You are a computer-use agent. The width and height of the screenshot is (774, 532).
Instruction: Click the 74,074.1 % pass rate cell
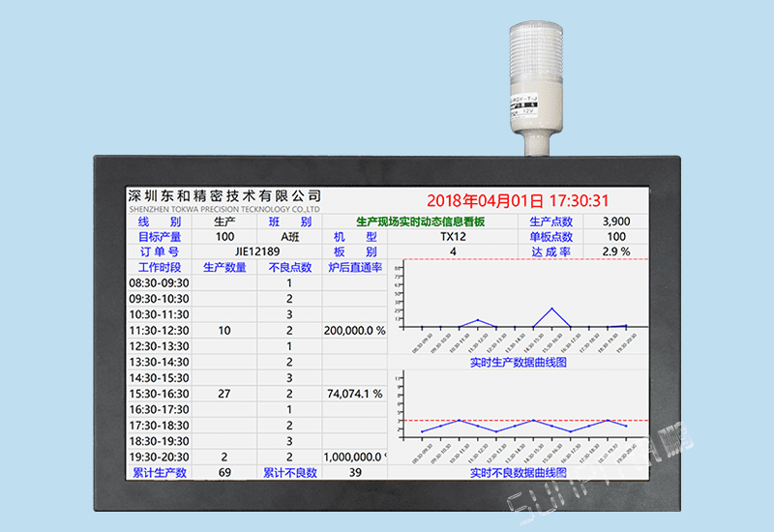tap(354, 394)
